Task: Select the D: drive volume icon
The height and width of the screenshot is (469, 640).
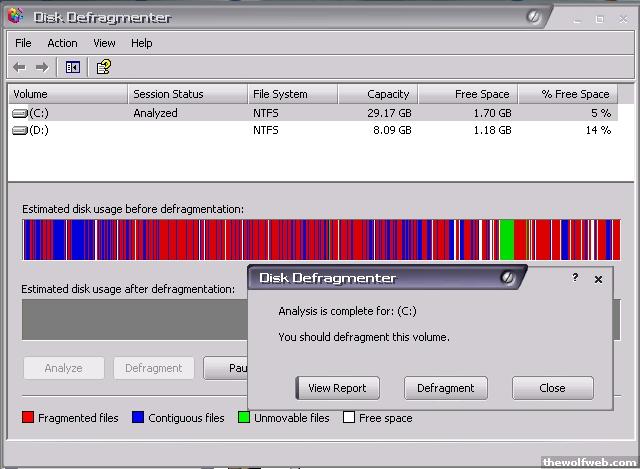Action: [x=19, y=131]
